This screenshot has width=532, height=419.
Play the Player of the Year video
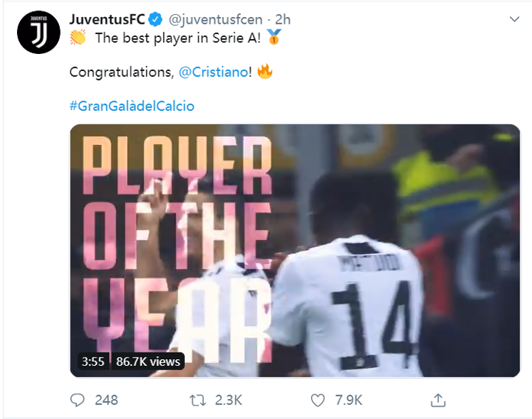tap(294, 251)
